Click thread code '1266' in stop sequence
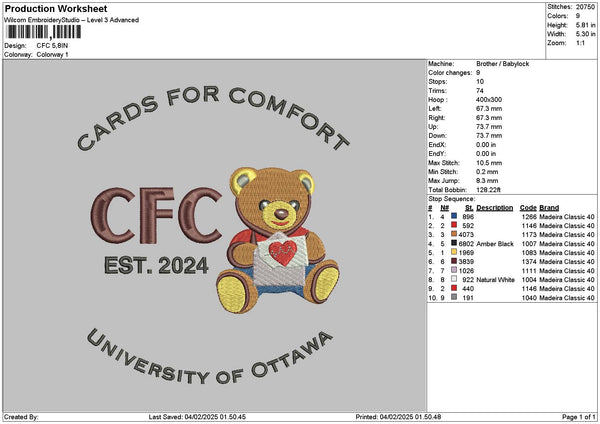 [x=529, y=217]
